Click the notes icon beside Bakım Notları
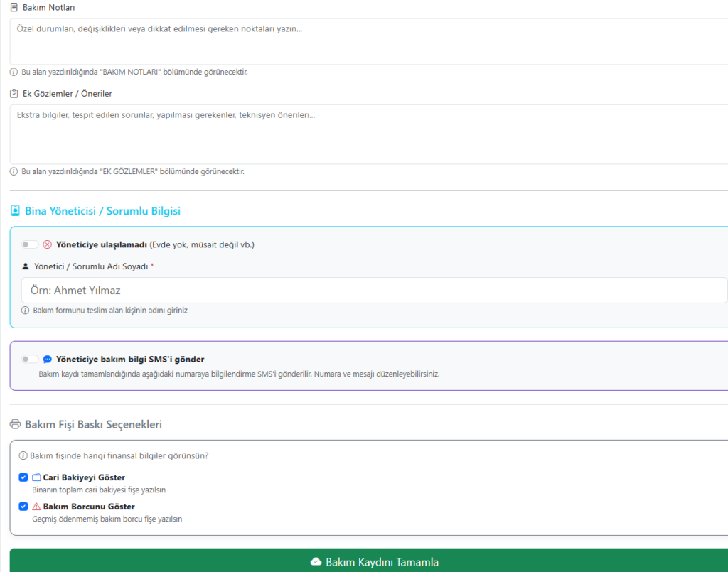 tap(14, 7)
